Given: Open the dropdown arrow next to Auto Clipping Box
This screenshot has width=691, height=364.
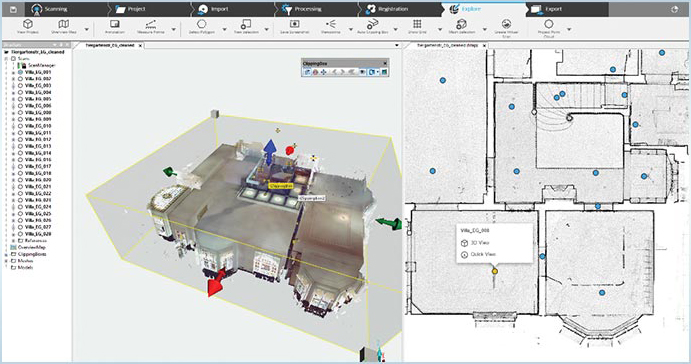Looking at the screenshot, I should (395, 30).
